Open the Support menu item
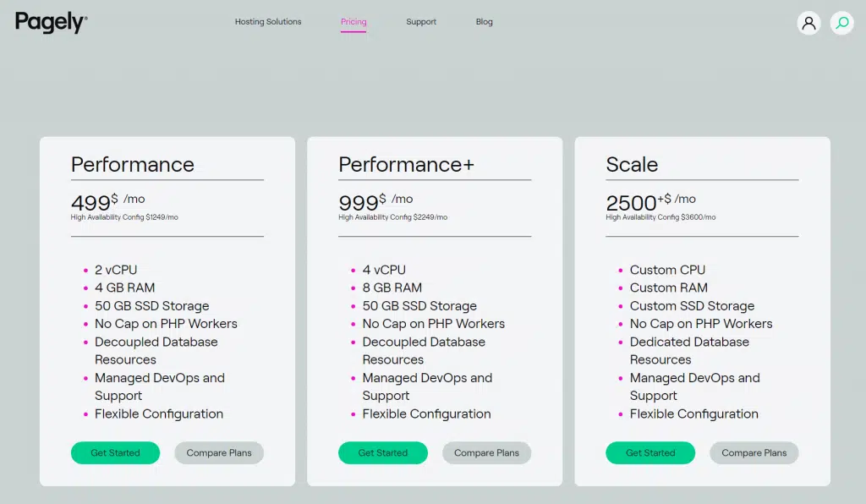The image size is (866, 504). pos(421,21)
